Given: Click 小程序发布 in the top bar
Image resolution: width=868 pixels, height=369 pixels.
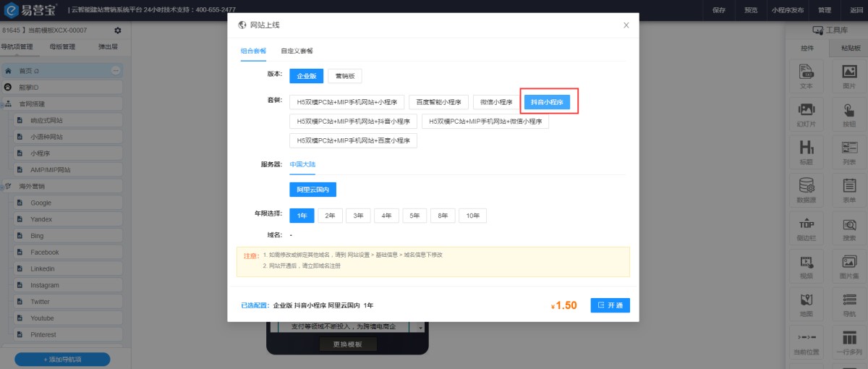Looking at the screenshot, I should click(x=787, y=10).
